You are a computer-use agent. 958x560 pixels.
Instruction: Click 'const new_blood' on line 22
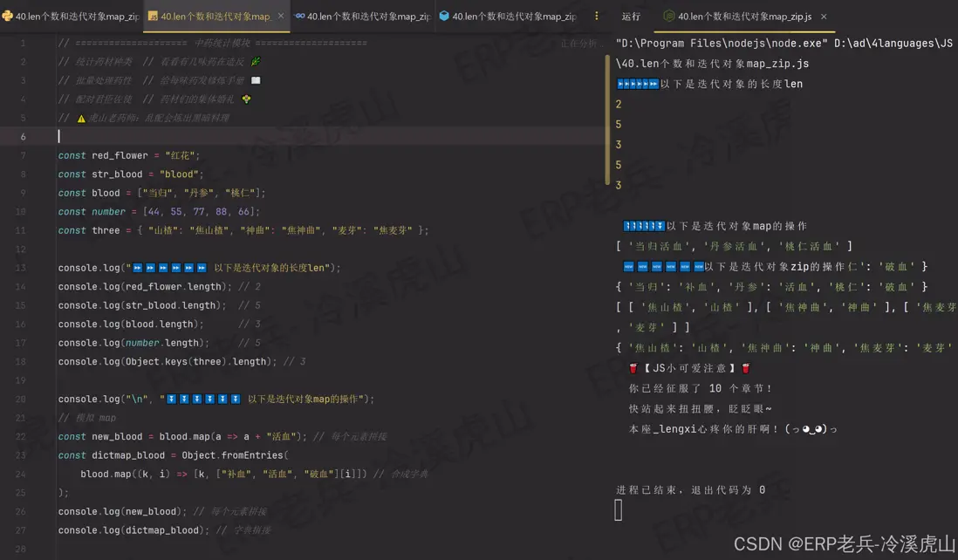[x=100, y=437]
